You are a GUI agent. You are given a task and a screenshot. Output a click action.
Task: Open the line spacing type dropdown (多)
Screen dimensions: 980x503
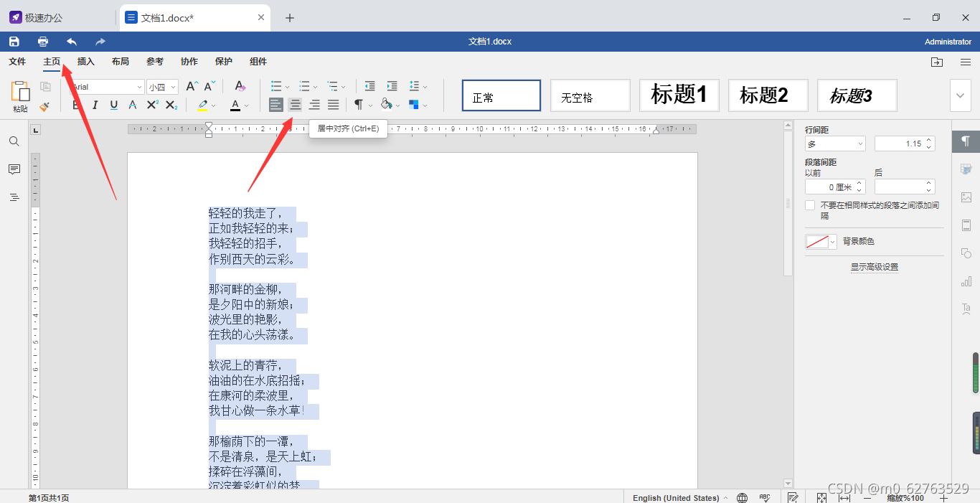pos(835,144)
